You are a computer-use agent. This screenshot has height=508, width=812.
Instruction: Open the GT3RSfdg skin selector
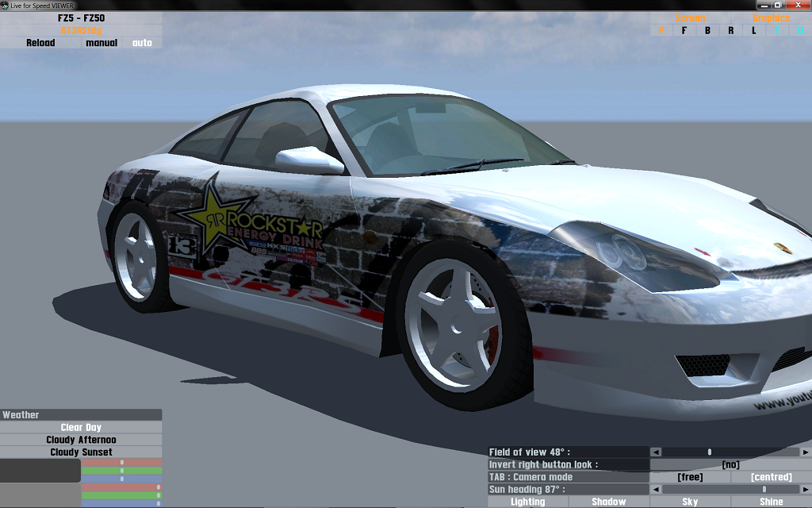81,31
